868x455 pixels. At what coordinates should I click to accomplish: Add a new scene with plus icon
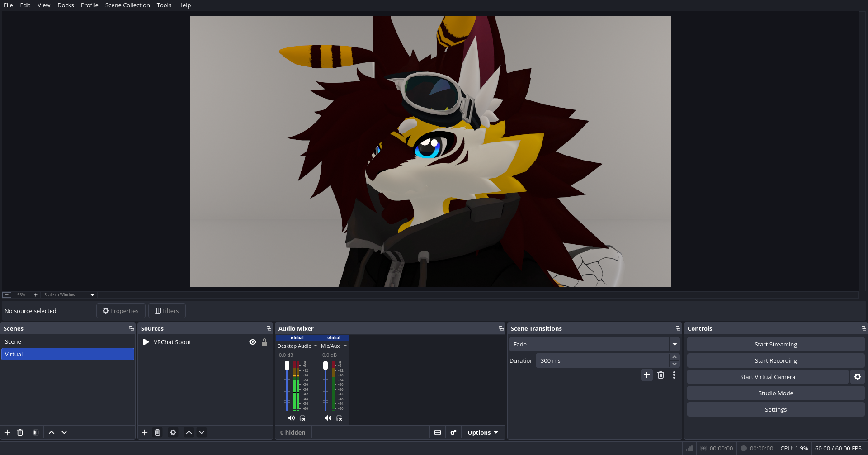[7, 432]
